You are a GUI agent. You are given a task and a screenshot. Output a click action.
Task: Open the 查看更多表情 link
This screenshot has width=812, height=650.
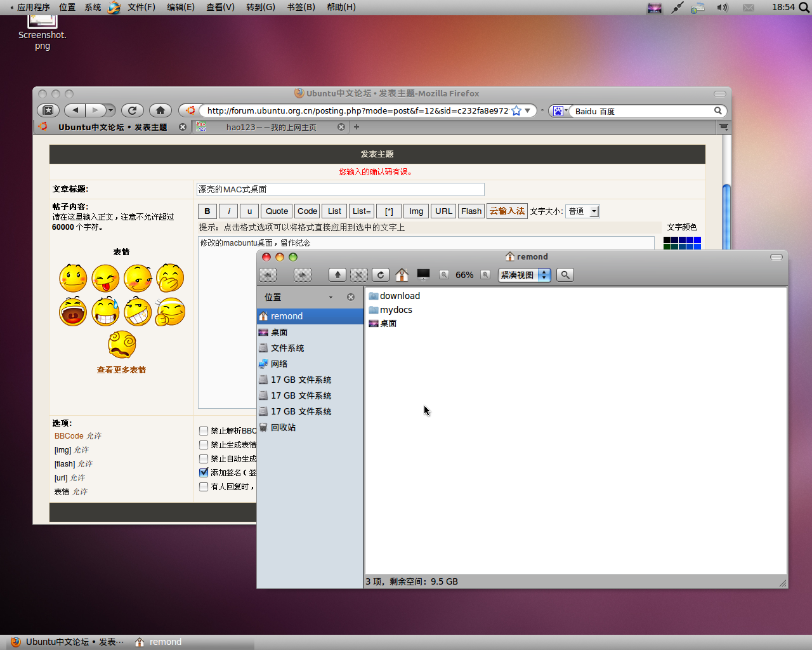tap(121, 370)
